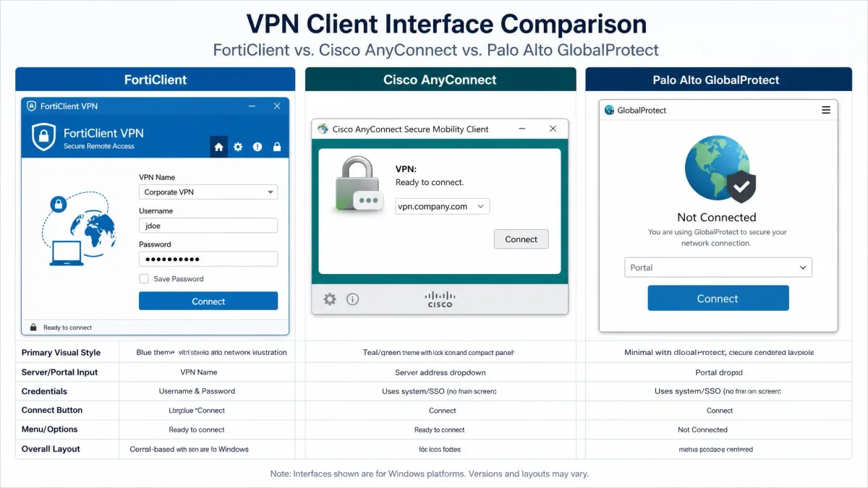Click the 'Server address dropdown' table cell
Screen dimensions: 868x488
[x=441, y=372]
